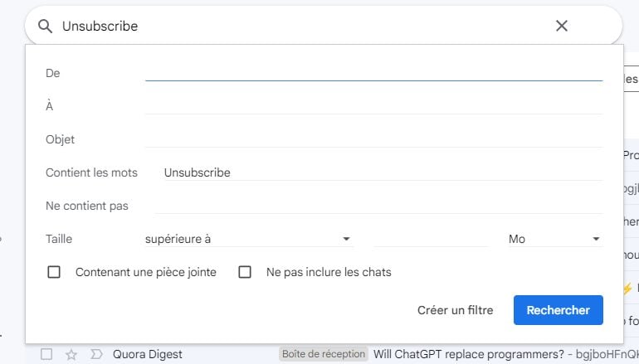
Task: Click into the À recipient field
Action: click(373, 106)
